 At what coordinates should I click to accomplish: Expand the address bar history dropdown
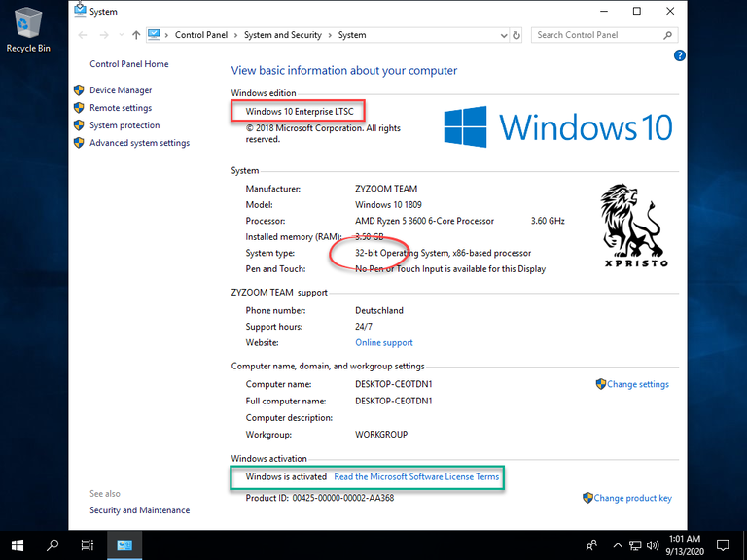(x=504, y=35)
